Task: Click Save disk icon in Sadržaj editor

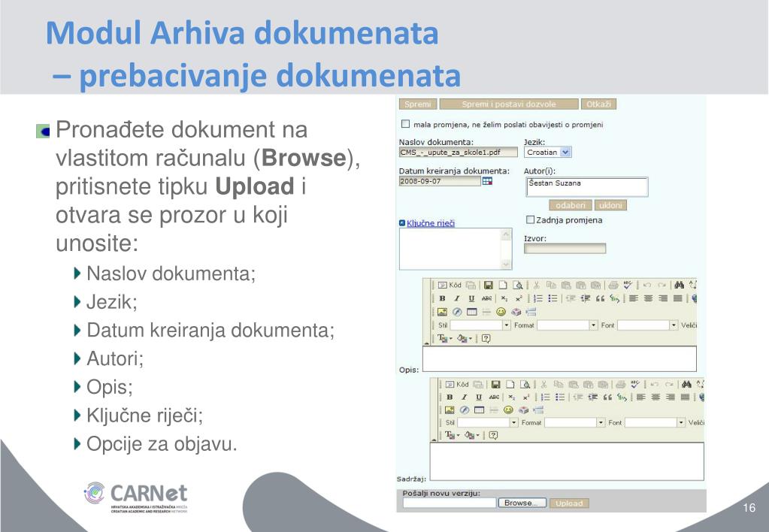Action: coord(495,385)
